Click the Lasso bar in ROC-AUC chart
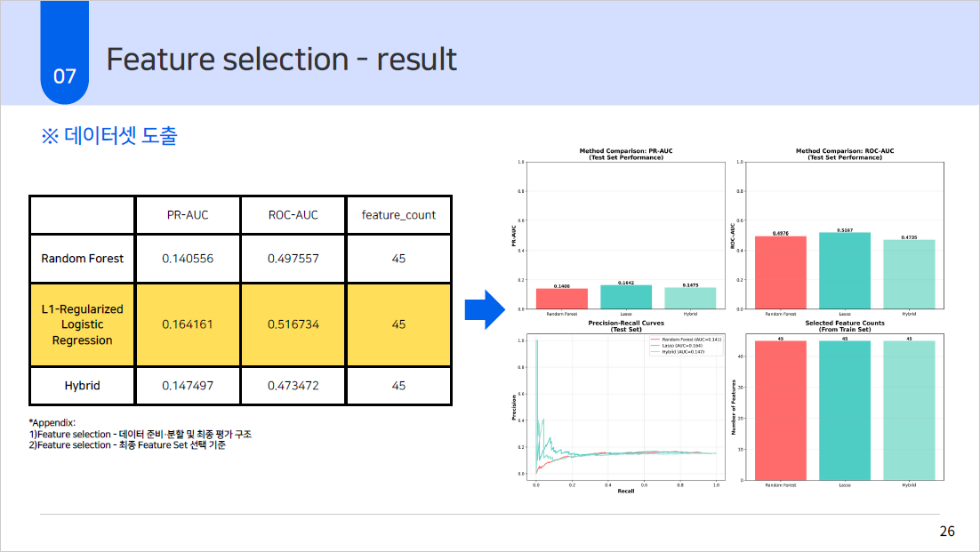Screen dimensions: 980x552 [844, 270]
